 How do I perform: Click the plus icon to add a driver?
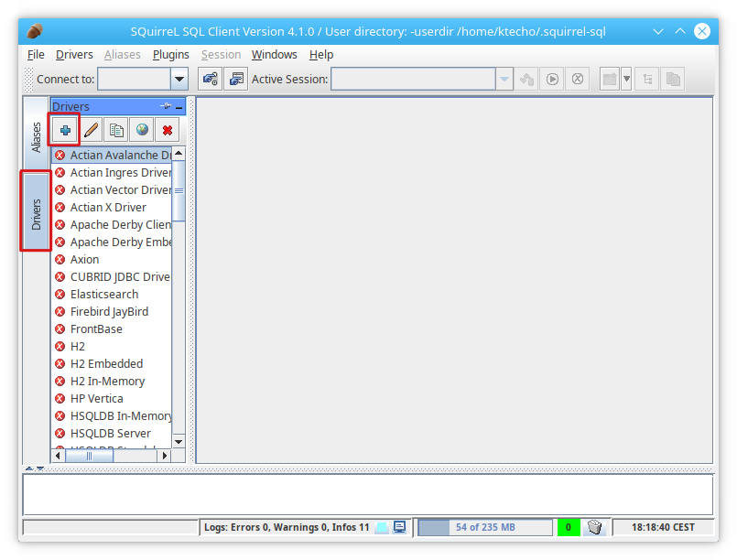click(x=65, y=130)
